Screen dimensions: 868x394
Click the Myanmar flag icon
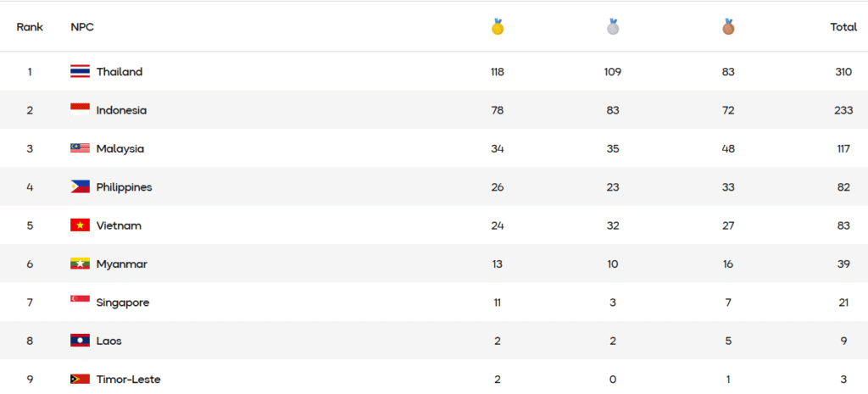80,264
